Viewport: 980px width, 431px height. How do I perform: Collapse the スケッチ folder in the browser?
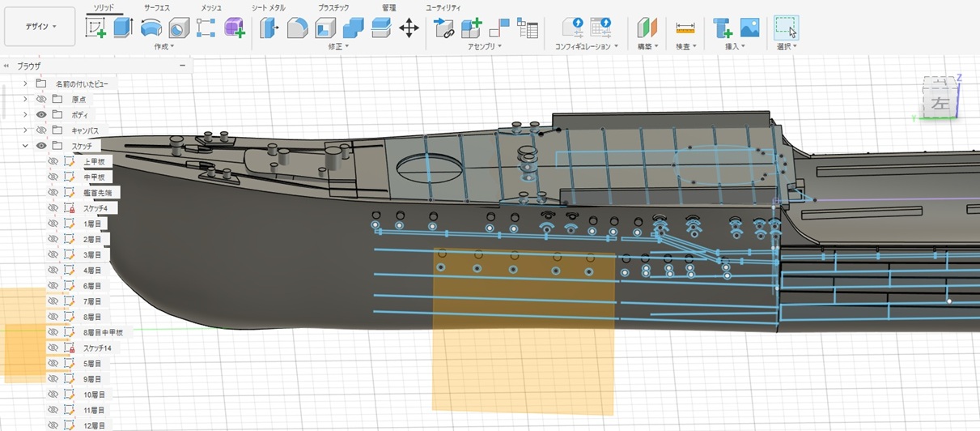(25, 146)
